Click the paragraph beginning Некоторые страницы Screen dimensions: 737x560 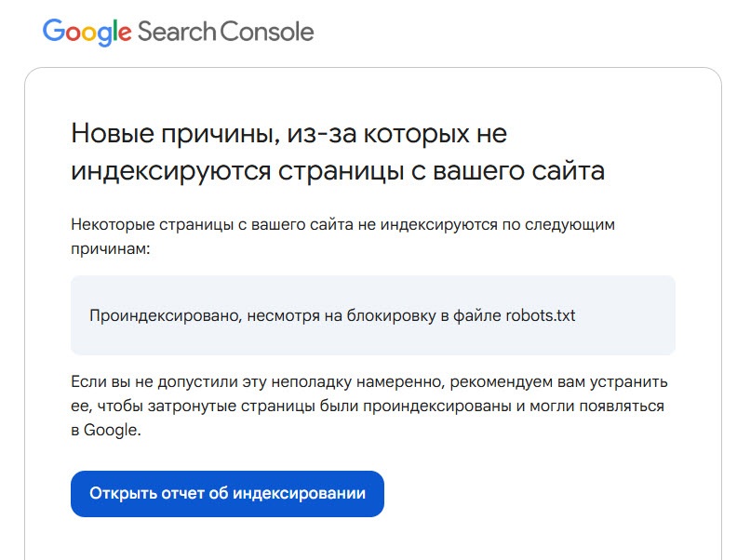(342, 236)
